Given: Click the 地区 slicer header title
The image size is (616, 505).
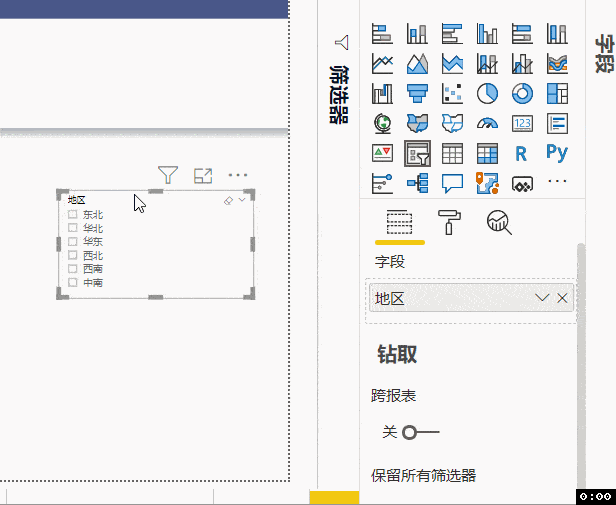Looking at the screenshot, I should pyautogui.click(x=76, y=200).
